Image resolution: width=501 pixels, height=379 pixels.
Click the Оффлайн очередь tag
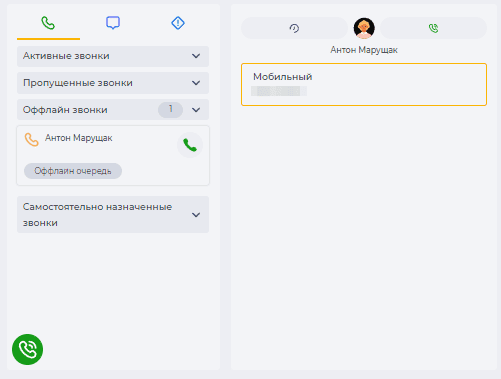point(73,171)
